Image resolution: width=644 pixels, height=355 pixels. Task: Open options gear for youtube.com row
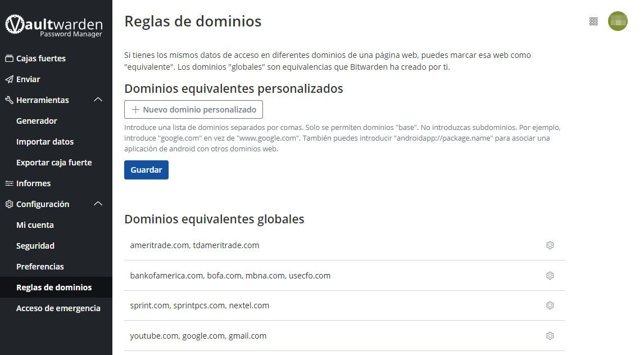coord(550,336)
